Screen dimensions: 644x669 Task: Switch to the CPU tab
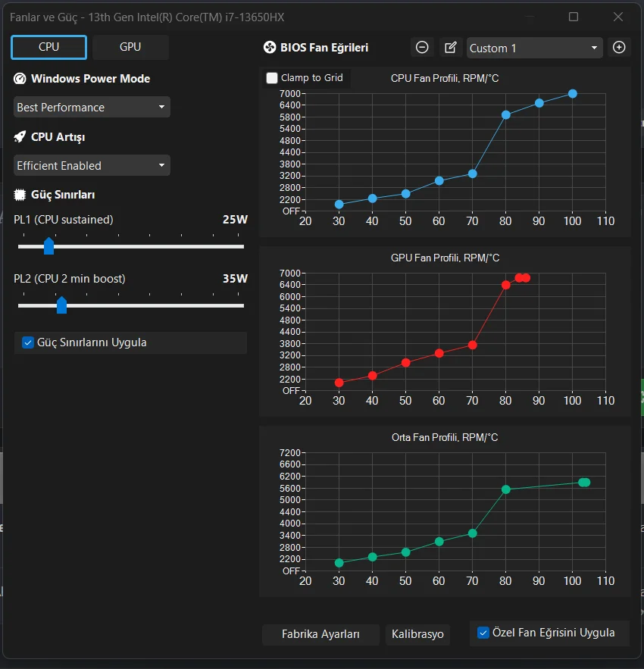tap(48, 47)
